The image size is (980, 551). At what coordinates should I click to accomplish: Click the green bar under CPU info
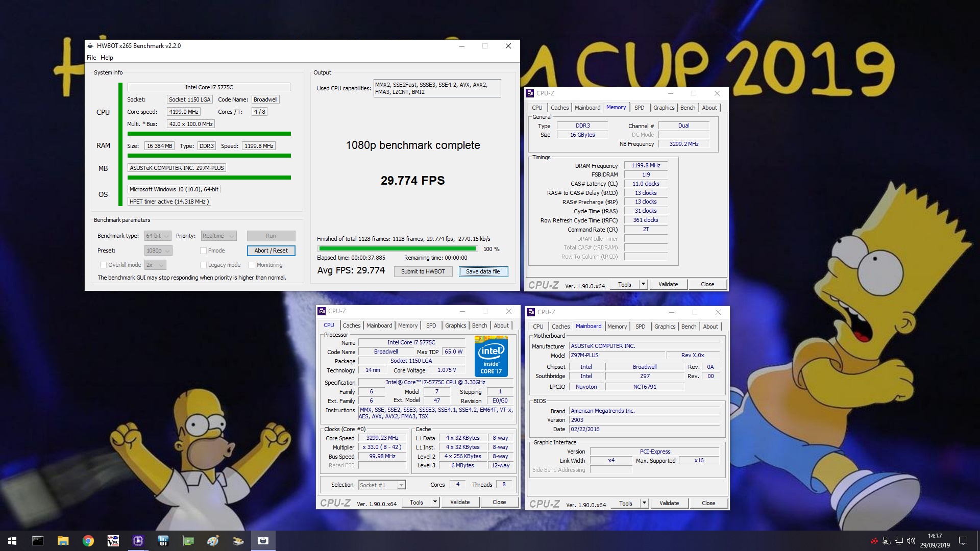[x=209, y=134]
